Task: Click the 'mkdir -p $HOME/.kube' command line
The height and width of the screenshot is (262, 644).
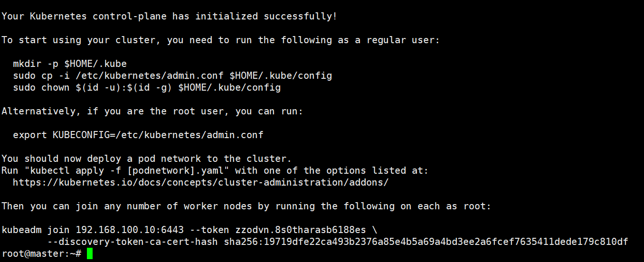Action: coord(70,64)
